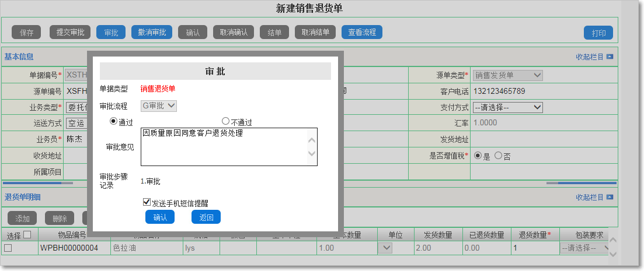The image size is (644, 271).
Task: Click the 审批 toolbar button
Action: click(111, 33)
